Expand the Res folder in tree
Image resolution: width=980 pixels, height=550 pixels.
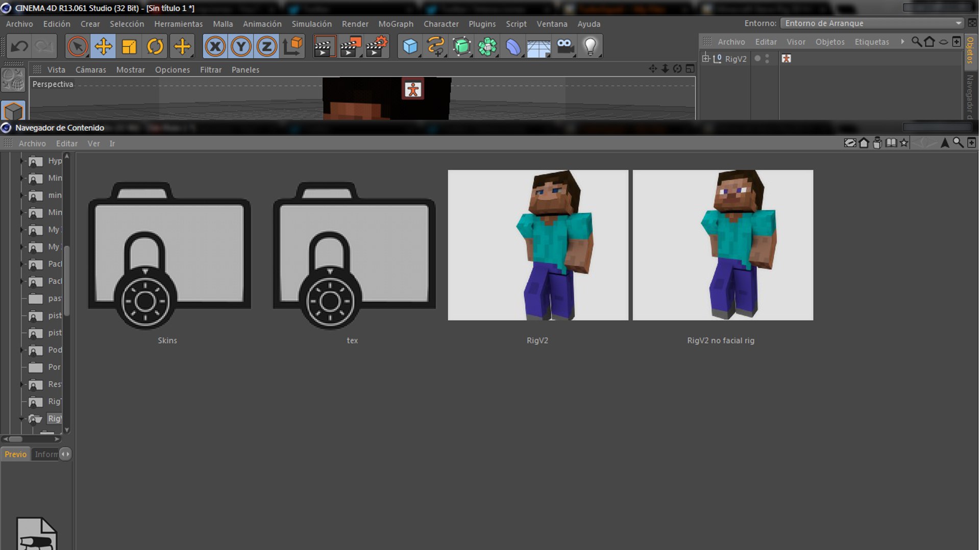[x=22, y=384]
